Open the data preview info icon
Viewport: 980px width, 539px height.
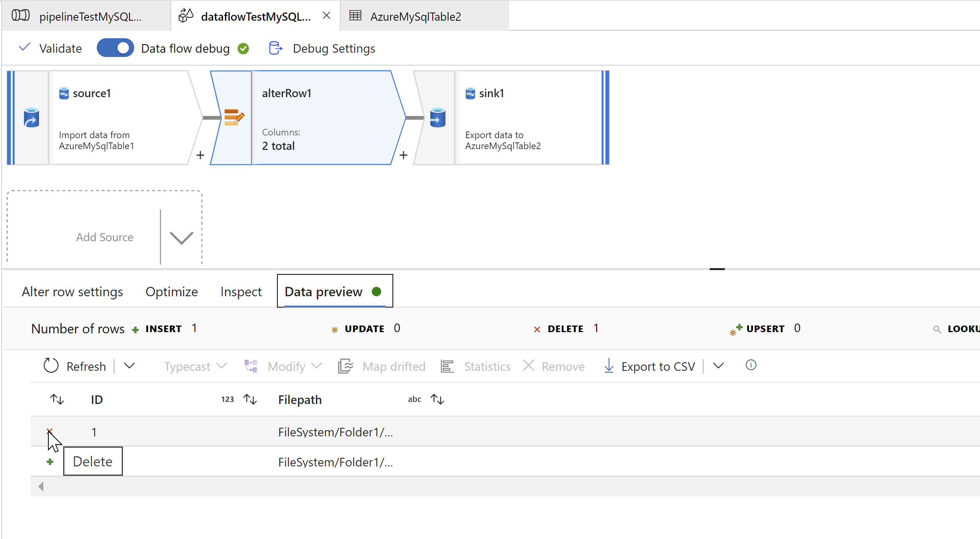pyautogui.click(x=751, y=365)
